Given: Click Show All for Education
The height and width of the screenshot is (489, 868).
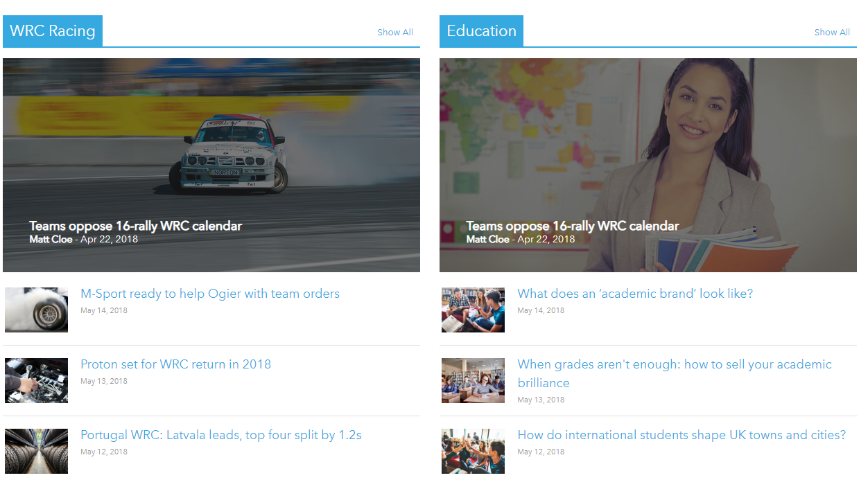Looking at the screenshot, I should [x=831, y=32].
